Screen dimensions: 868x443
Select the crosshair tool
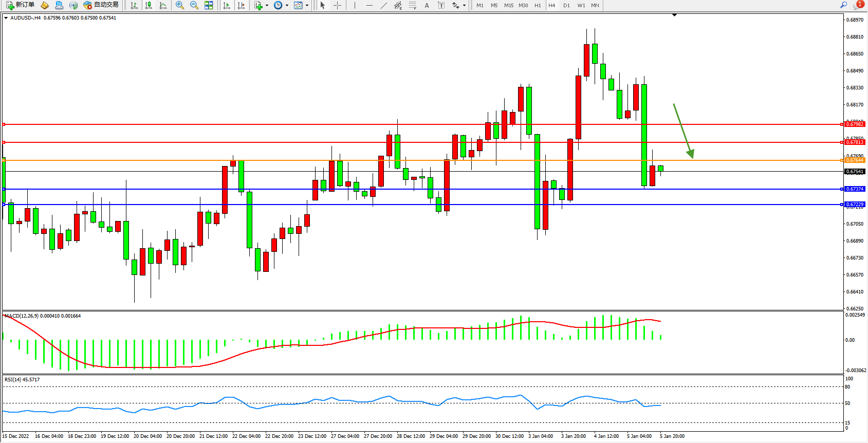click(337, 5)
